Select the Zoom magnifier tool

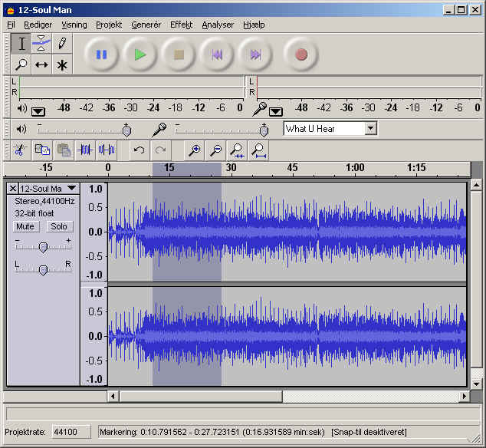(x=21, y=64)
